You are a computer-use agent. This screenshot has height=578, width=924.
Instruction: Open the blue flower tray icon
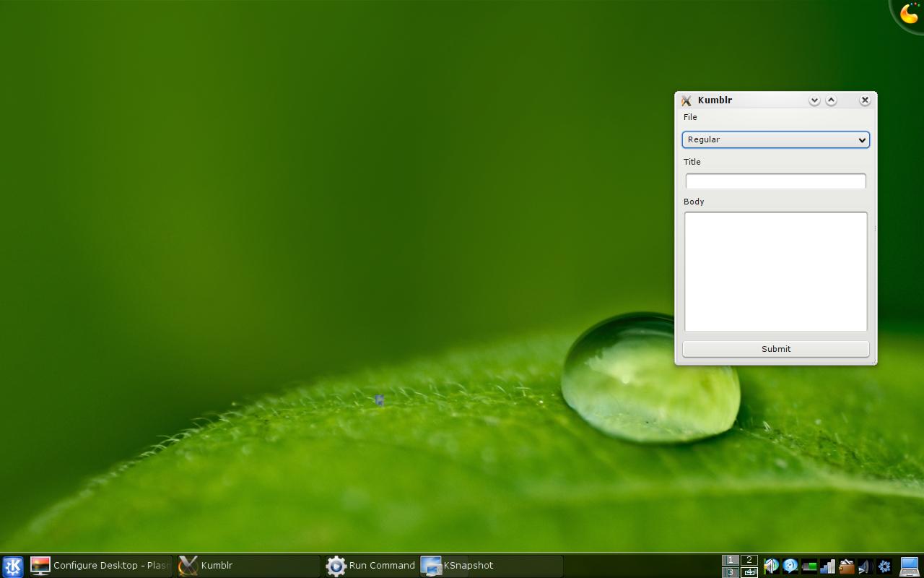(884, 566)
